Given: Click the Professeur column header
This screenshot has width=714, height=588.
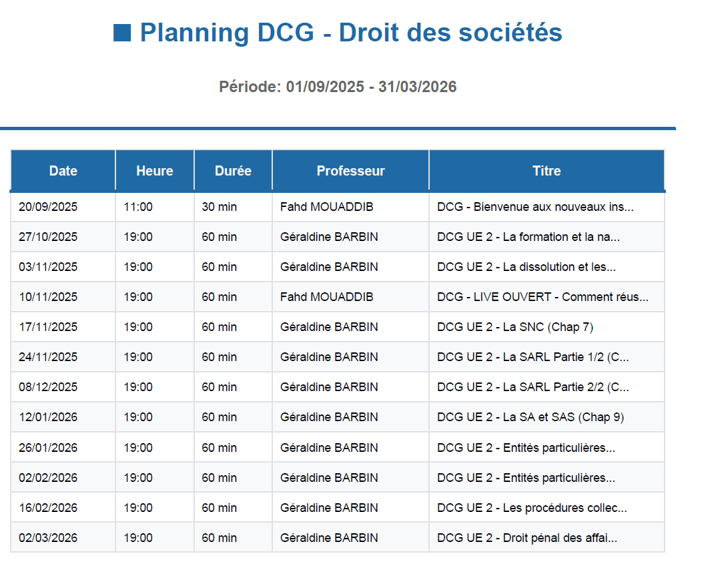Looking at the screenshot, I should click(x=350, y=171).
